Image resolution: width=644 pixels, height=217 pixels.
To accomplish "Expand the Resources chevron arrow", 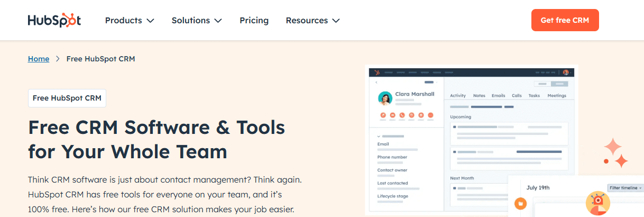I will pos(336,21).
